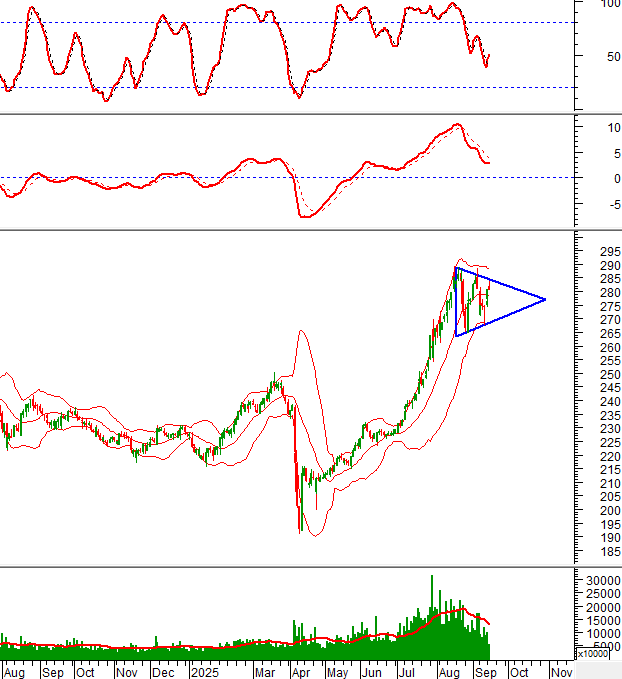Screen dimensions: 622x679
Task: Click the apex of the blue triangle pattern
Action: (x=545, y=299)
